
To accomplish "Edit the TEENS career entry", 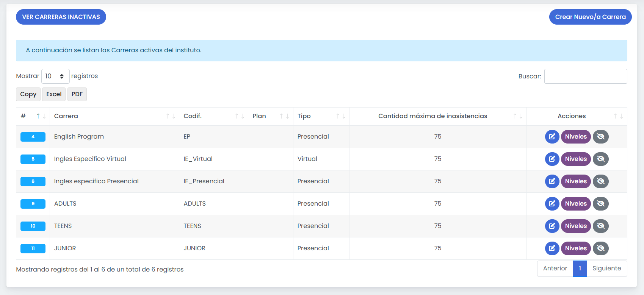I will [552, 226].
